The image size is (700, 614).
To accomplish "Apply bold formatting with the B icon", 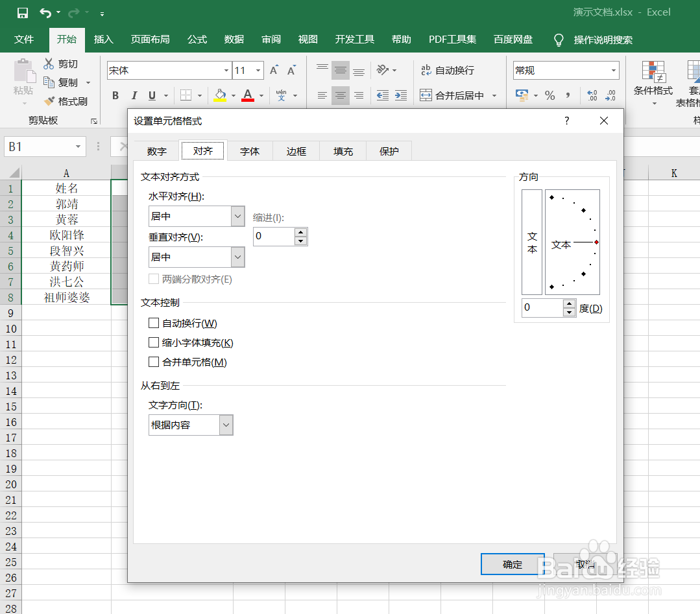I will pos(115,95).
